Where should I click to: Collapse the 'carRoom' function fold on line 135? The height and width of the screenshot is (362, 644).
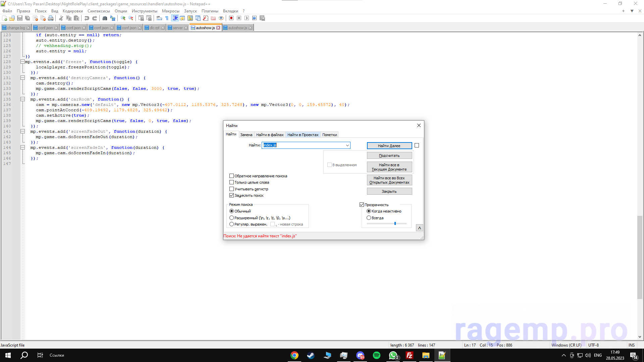[x=22, y=99]
